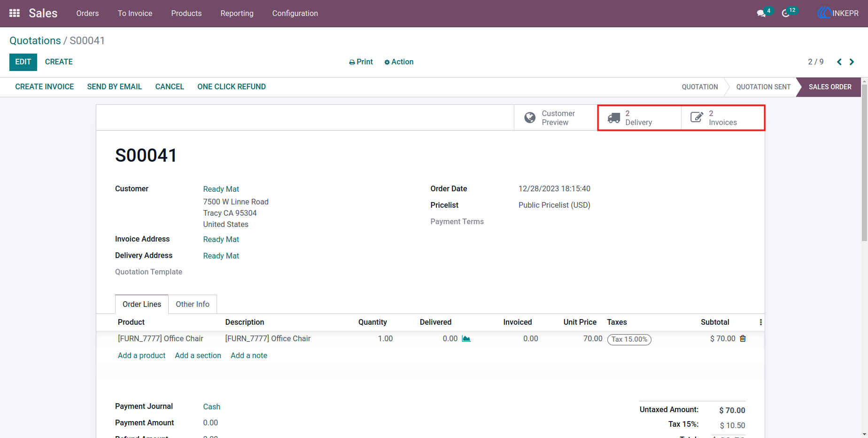Click SEND BY EMAIL
This screenshot has height=438, width=868.
(x=115, y=87)
